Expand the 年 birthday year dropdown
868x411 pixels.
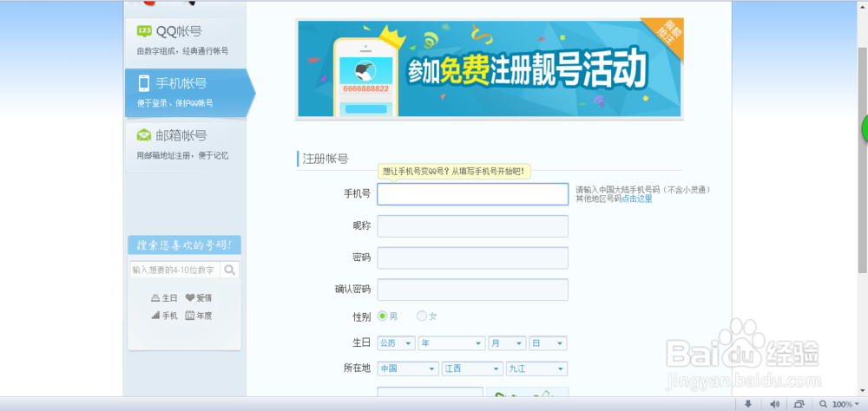(x=451, y=343)
